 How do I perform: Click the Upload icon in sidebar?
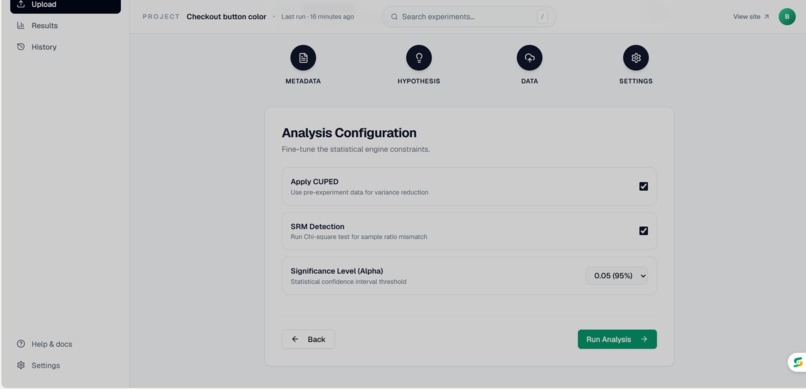tap(21, 4)
